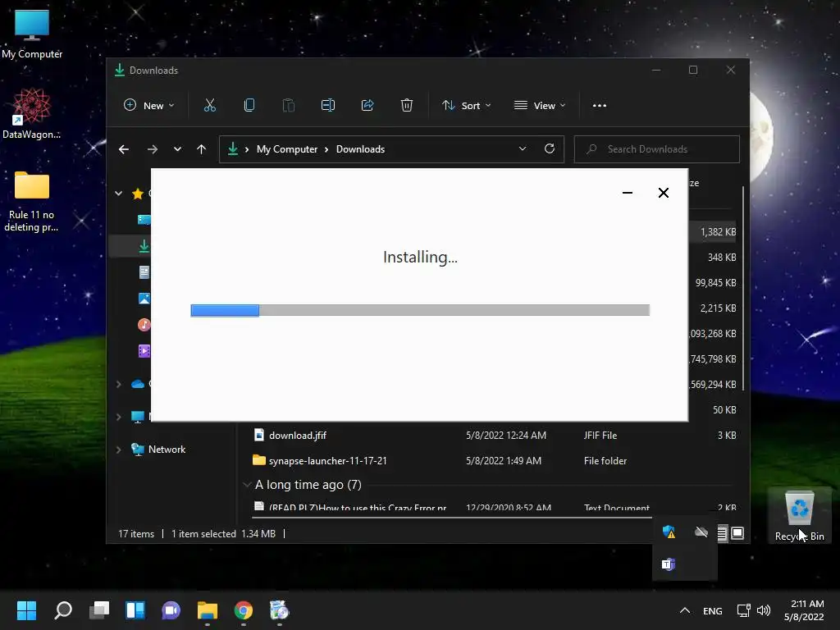Focus the Search Downloads field

pos(657,149)
